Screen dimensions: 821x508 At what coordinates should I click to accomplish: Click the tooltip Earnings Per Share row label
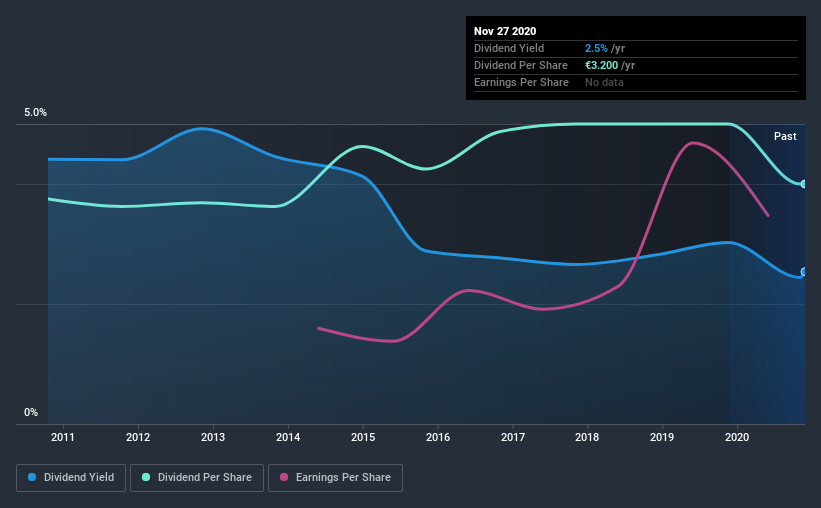point(521,82)
